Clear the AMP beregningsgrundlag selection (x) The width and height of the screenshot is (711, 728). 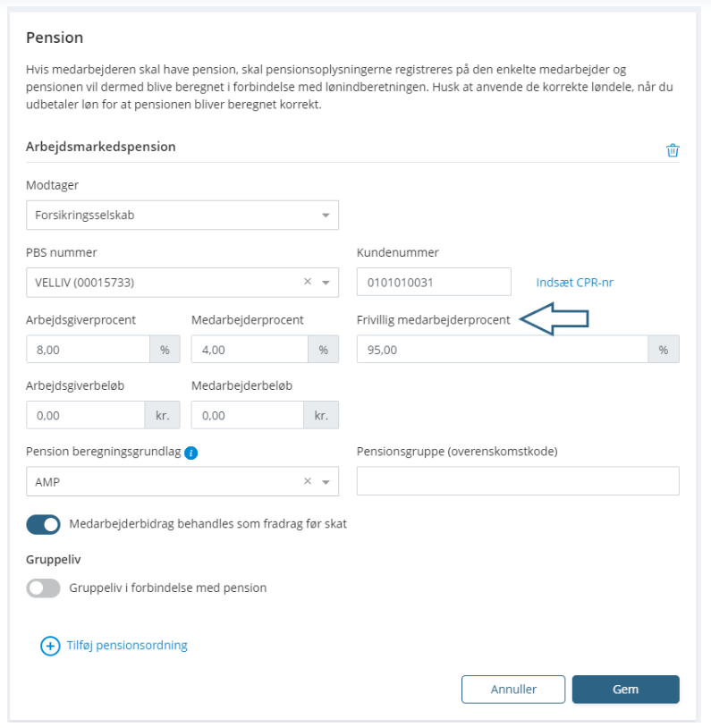click(308, 481)
